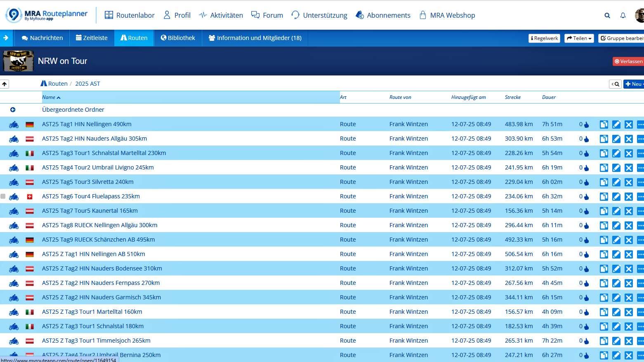Screen dimensions: 644x362
Task: Click the MRA Routeplanner logo
Action: (46, 14)
